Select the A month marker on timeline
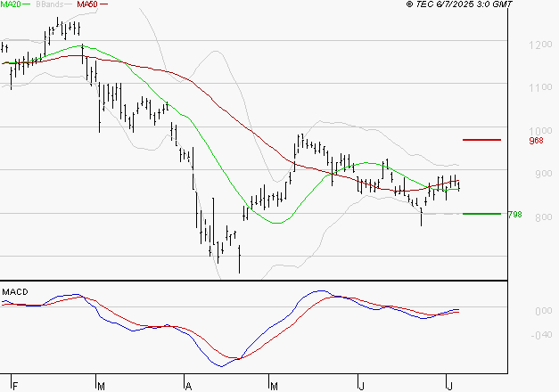The image size is (559, 392). 189,386
